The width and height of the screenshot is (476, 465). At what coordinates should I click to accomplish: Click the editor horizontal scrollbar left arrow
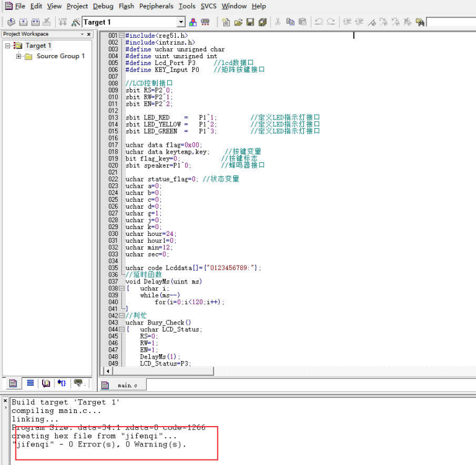click(x=108, y=371)
